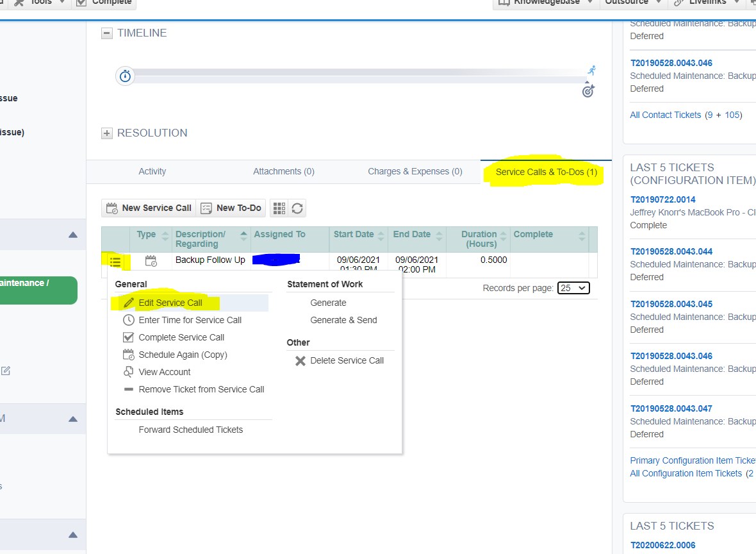Image resolution: width=756 pixels, height=554 pixels.
Task: Click the stopwatch icon on the timeline
Action: tap(126, 76)
